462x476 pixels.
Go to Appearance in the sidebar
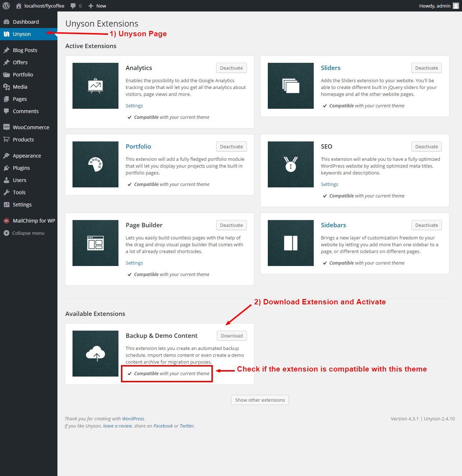(27, 156)
